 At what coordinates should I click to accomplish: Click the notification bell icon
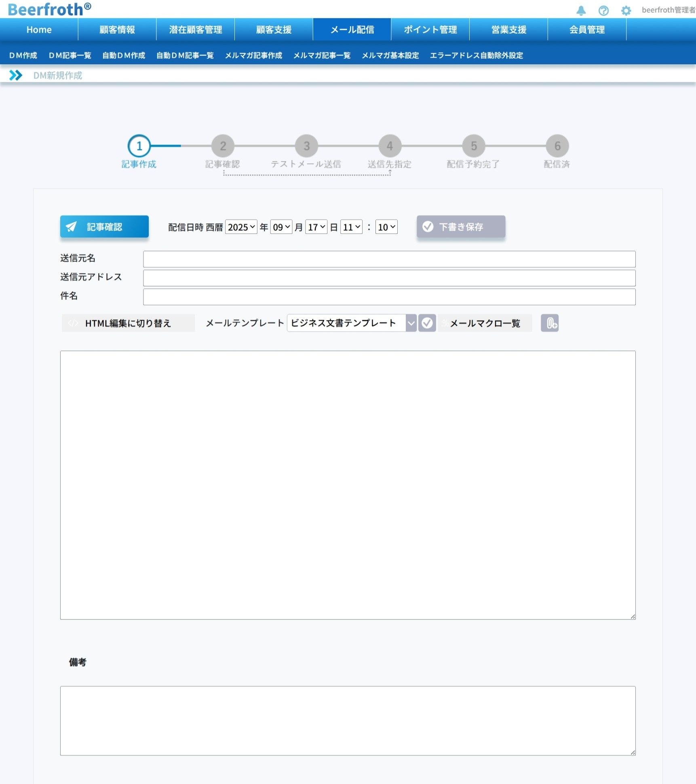[581, 11]
